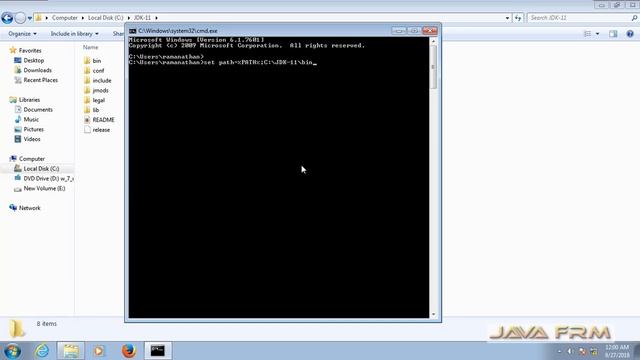The height and width of the screenshot is (360, 640).
Task: Open Recent Places in Favorites
Action: click(x=40, y=80)
